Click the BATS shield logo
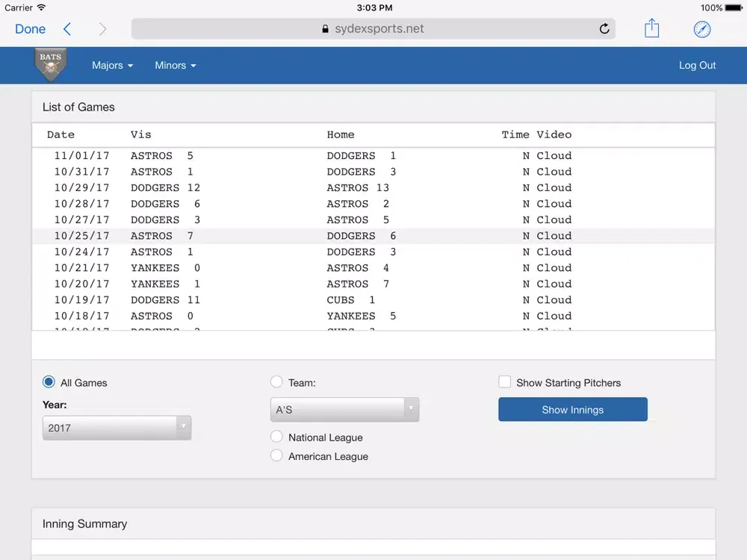This screenshot has height=560, width=747. click(x=51, y=65)
